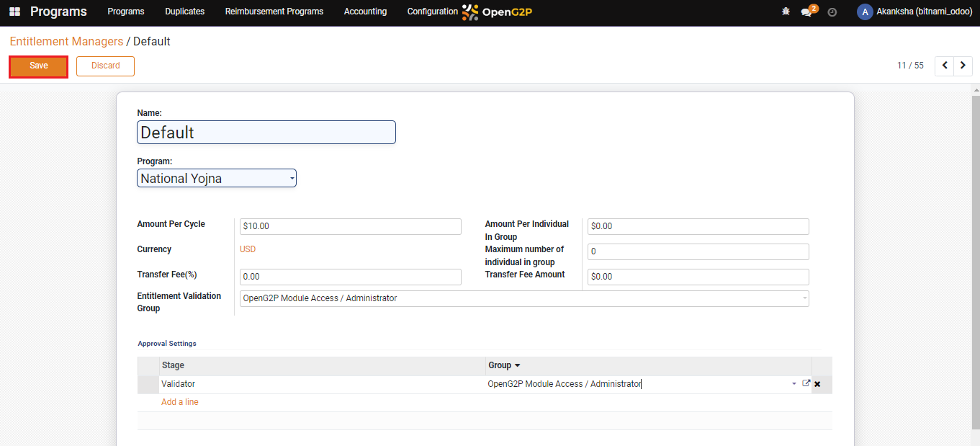Open the Reimbursement Programs menu
The height and width of the screenshot is (446, 980).
pos(274,12)
